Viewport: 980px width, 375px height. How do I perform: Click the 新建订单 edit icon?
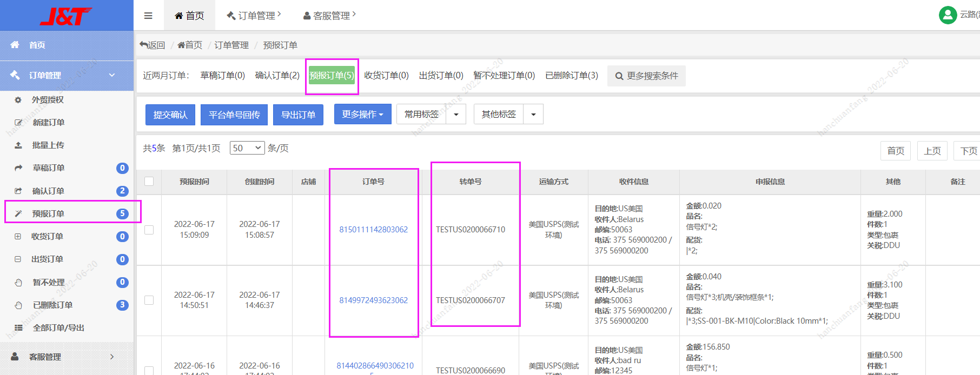click(18, 123)
